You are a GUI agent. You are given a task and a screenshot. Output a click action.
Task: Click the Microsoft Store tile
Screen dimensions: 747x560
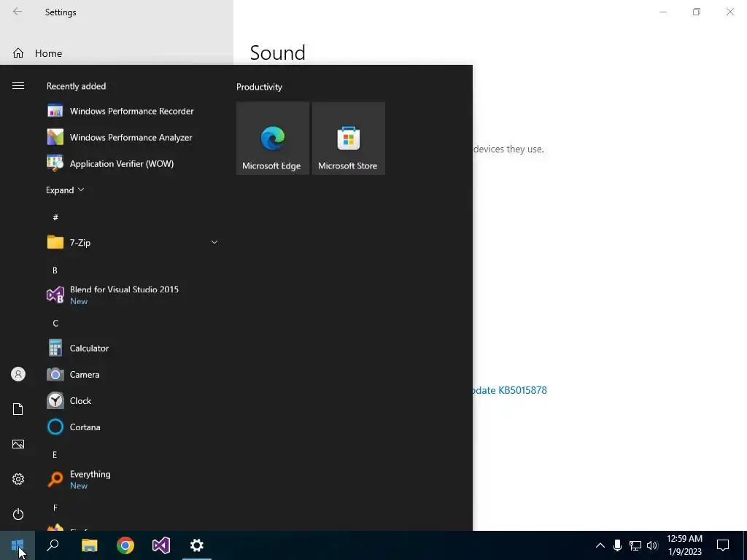tap(348, 138)
